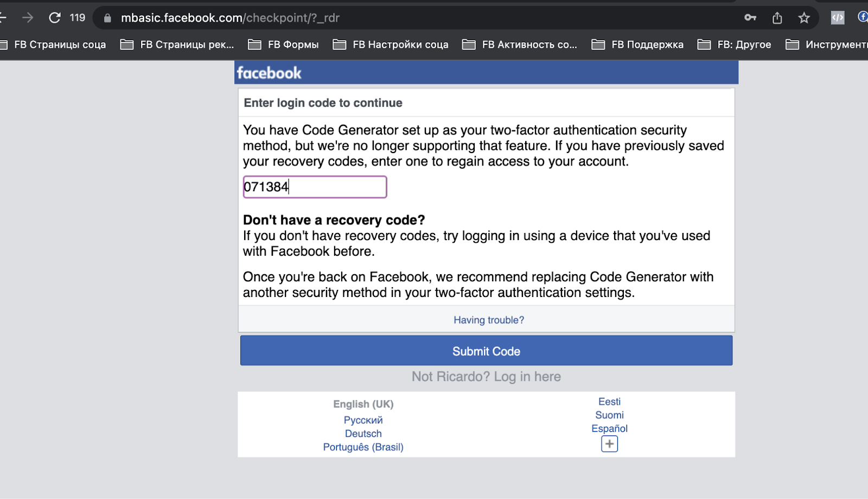Reload the page with the refresh icon

[55, 18]
